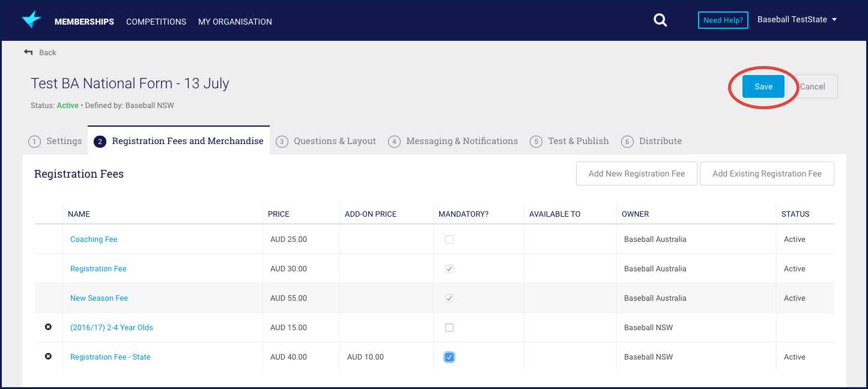Open the New Season Fee link
The image size is (868, 389).
pos(99,298)
